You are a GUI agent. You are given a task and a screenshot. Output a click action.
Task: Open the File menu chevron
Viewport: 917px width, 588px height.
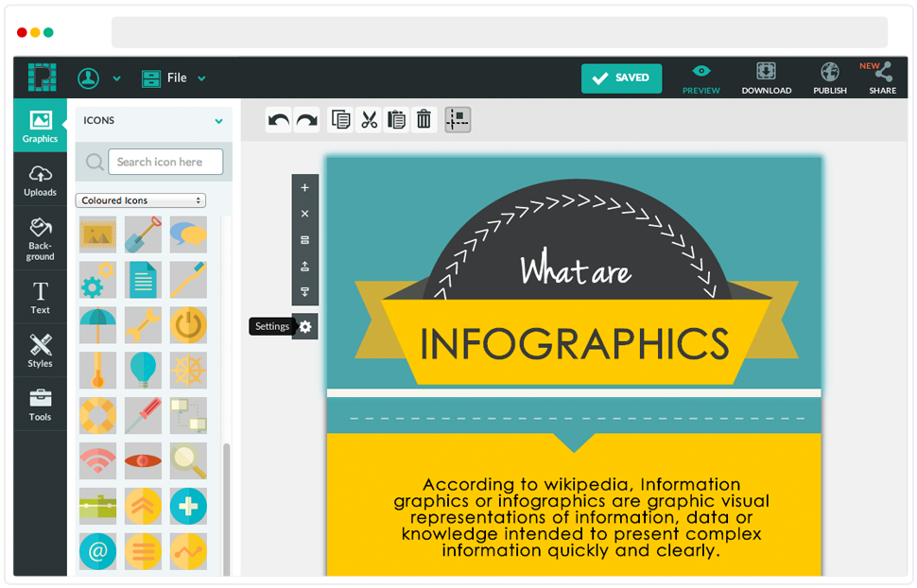(201, 78)
